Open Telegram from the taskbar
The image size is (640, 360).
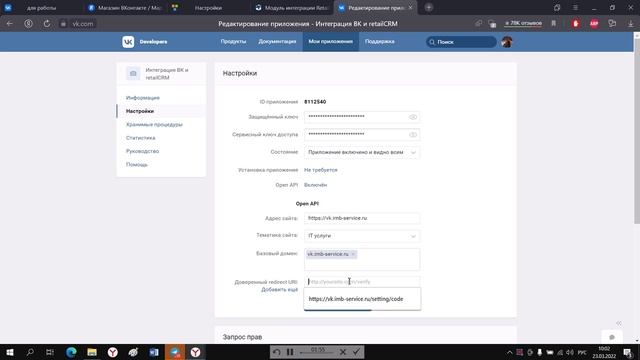[175, 352]
